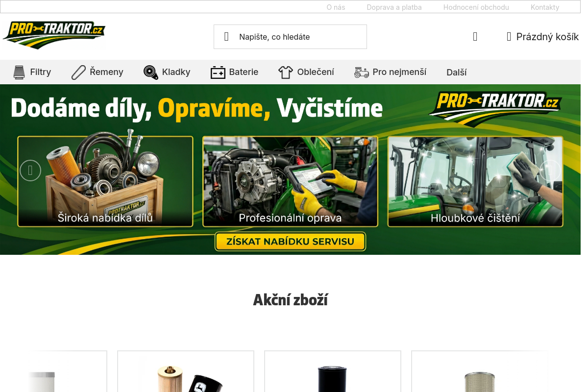Open Široká nabídka dílů banner tile

point(105,181)
